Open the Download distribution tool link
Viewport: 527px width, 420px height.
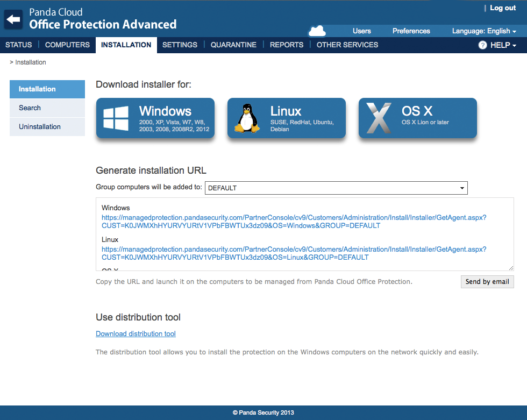[x=135, y=333]
